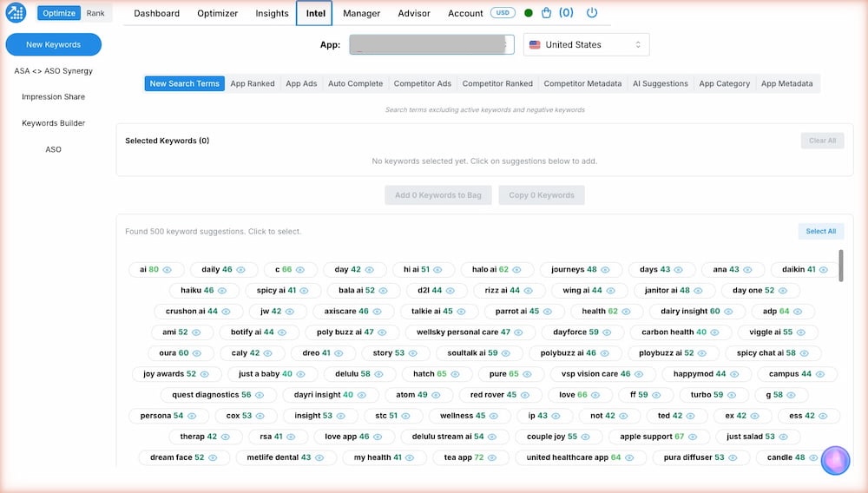Click eye icon next to 'ai 80'
This screenshot has width=868, height=493.
tap(168, 269)
